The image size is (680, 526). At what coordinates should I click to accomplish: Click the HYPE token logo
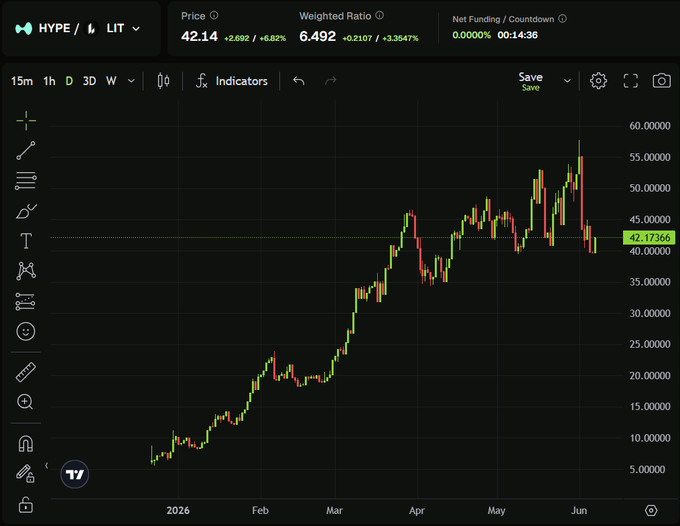tap(24, 29)
